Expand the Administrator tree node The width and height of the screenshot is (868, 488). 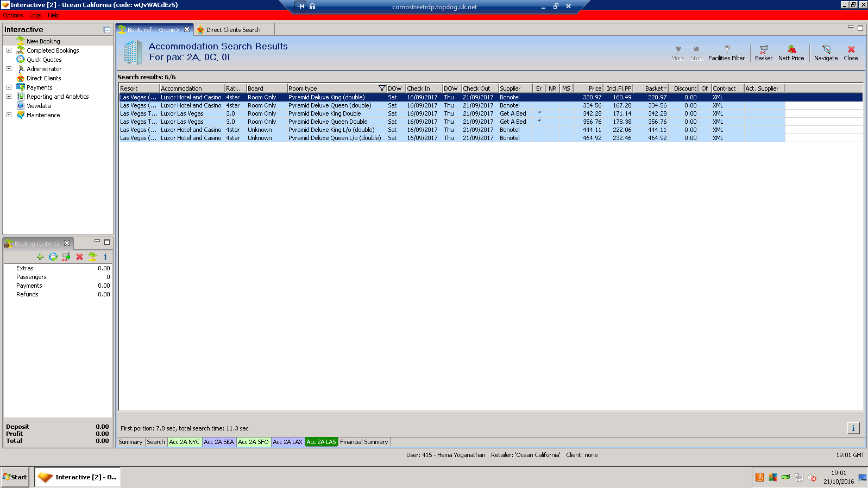pos(9,69)
